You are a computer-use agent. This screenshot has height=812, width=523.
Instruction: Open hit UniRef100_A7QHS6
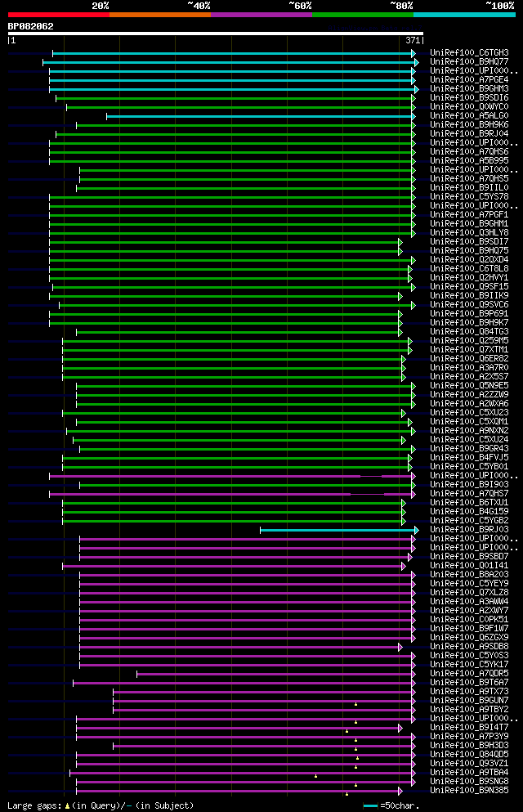[x=469, y=152]
